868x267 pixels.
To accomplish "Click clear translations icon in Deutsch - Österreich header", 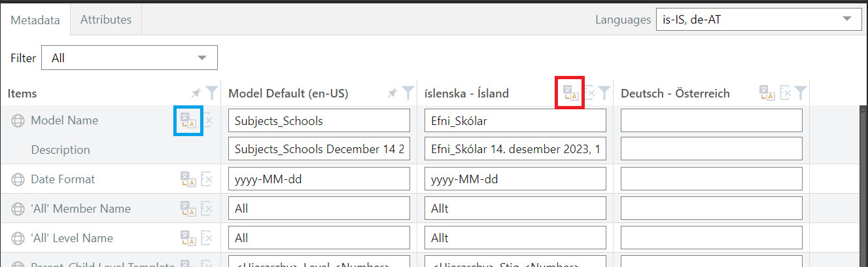I will click(x=786, y=94).
